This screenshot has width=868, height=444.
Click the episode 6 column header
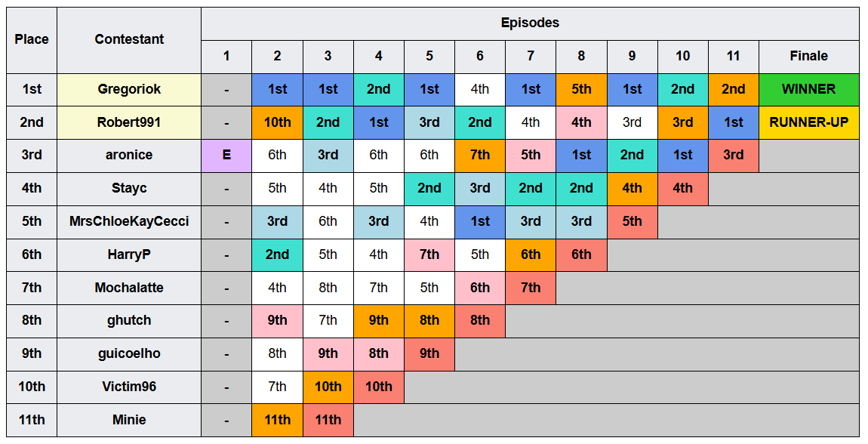[x=480, y=57]
